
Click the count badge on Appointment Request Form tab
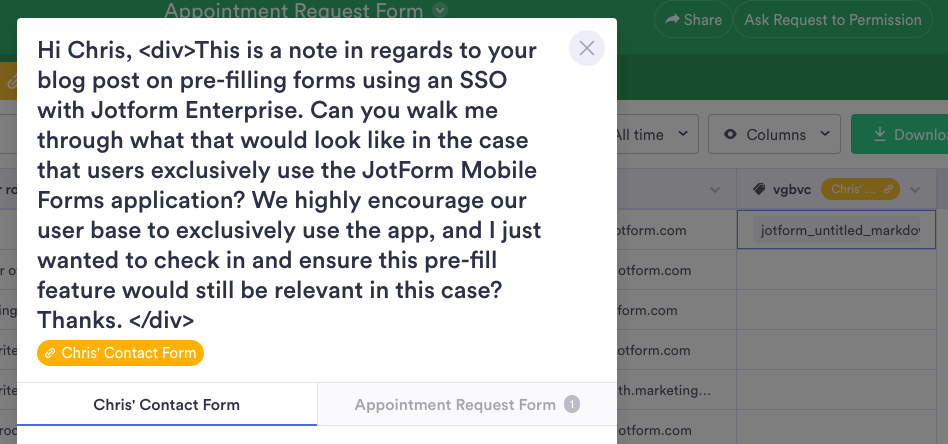571,405
